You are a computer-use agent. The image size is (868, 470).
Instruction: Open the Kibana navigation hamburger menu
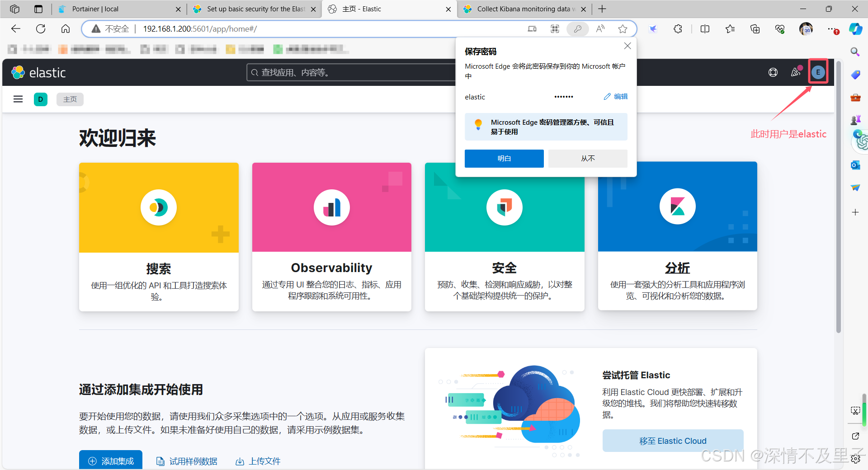pos(18,99)
